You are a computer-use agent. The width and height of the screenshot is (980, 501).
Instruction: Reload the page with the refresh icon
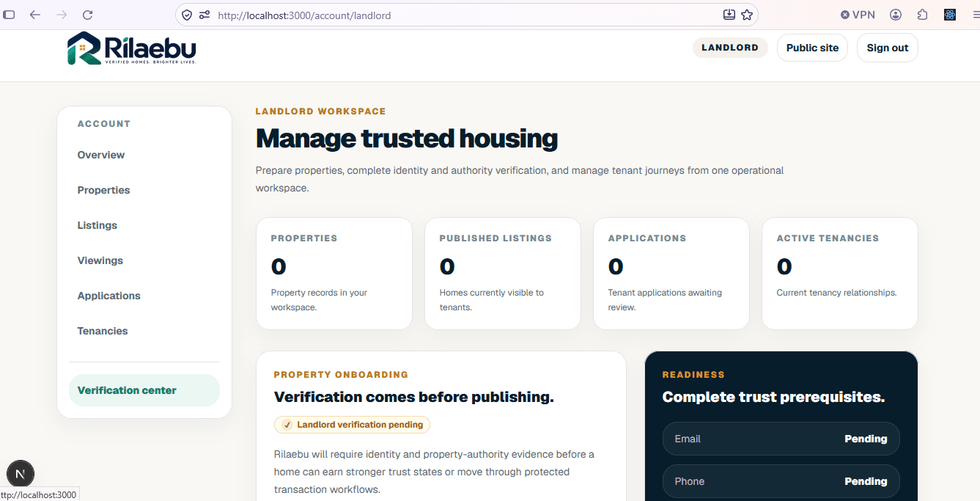click(x=88, y=15)
